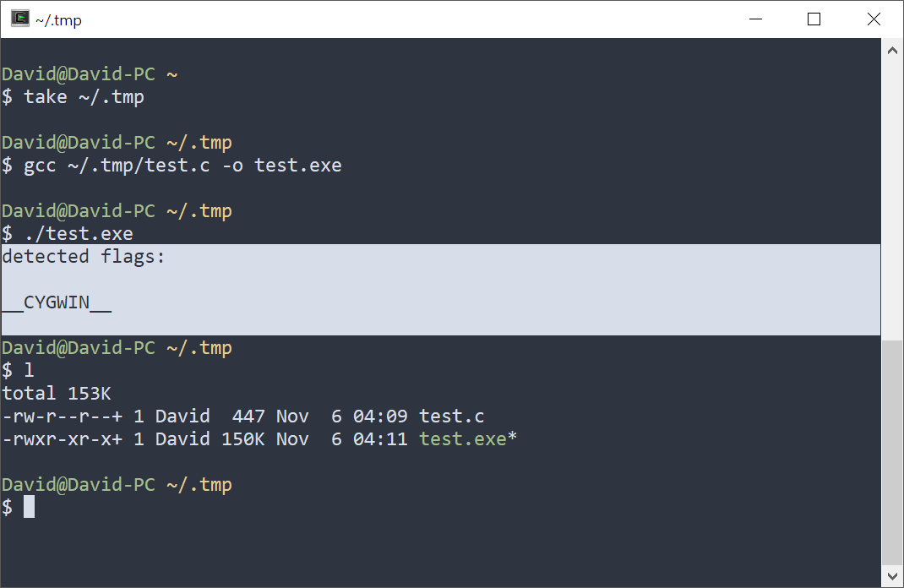Select the test.exe filename in the listing

pyautogui.click(x=461, y=438)
